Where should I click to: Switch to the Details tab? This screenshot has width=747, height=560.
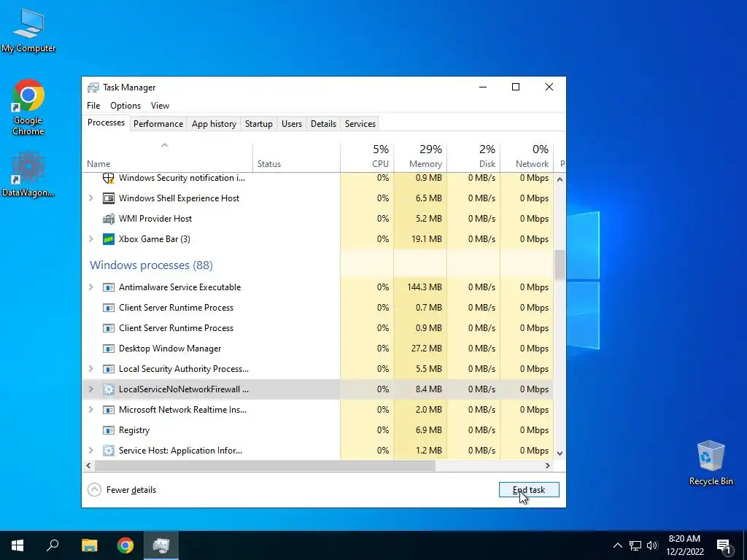[x=323, y=124]
